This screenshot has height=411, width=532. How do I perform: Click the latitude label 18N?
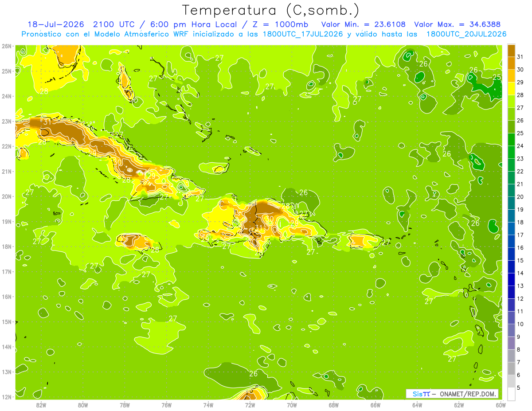click(x=6, y=247)
